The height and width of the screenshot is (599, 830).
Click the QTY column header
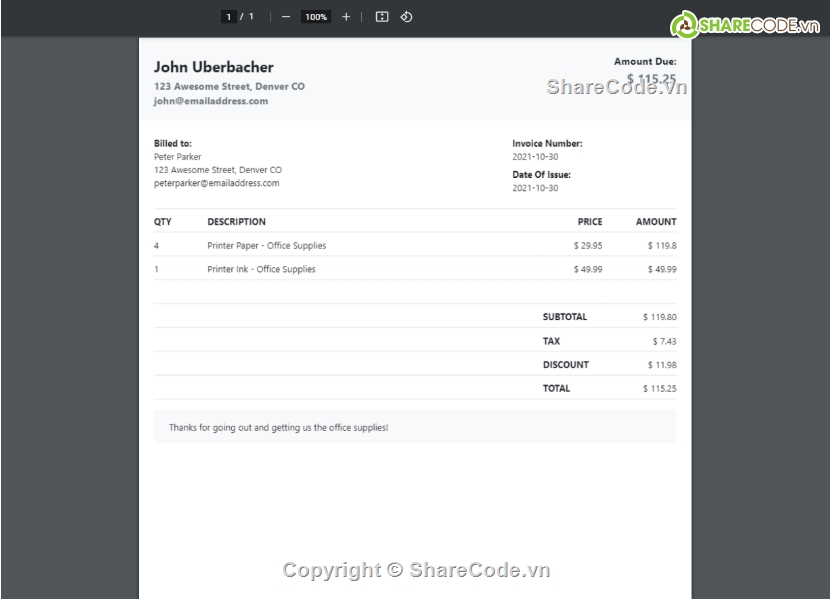click(163, 222)
